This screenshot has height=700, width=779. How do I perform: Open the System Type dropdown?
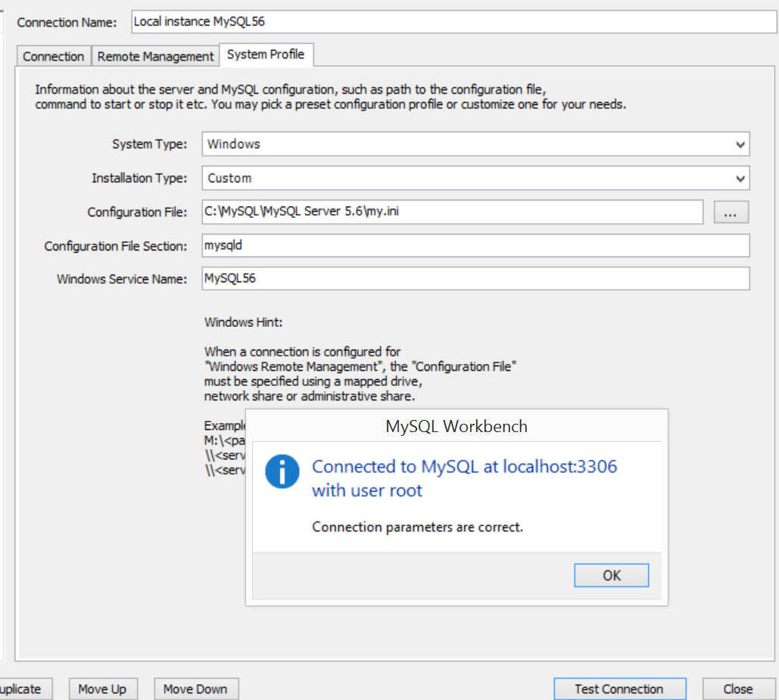pos(475,144)
